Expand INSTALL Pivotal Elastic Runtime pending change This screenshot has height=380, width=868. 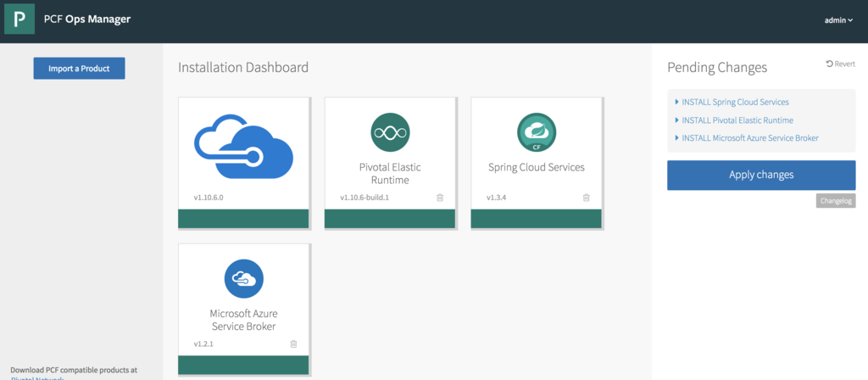pos(737,120)
